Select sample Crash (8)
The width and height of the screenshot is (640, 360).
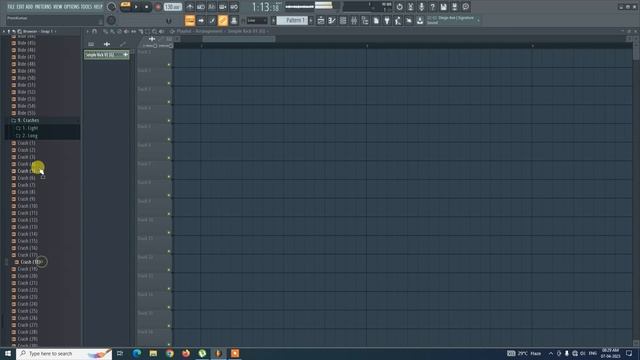tap(26, 192)
